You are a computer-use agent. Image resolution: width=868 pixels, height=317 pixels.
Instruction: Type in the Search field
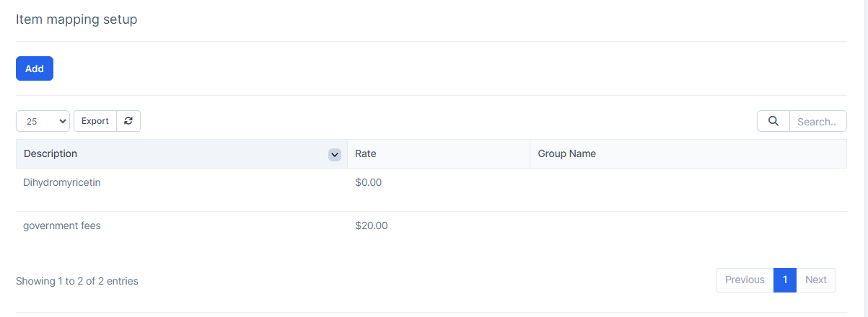click(x=817, y=122)
